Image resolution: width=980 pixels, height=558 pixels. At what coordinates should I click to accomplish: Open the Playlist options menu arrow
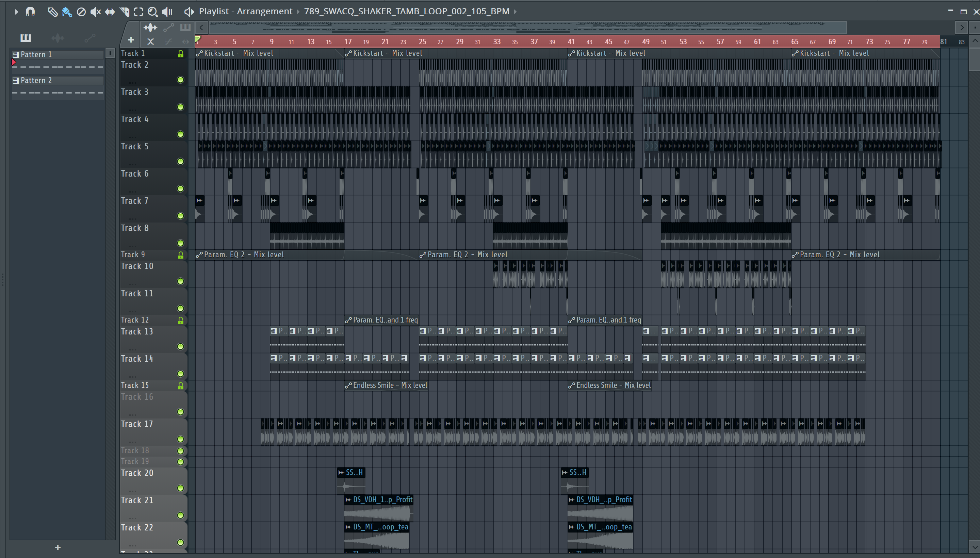pos(16,12)
